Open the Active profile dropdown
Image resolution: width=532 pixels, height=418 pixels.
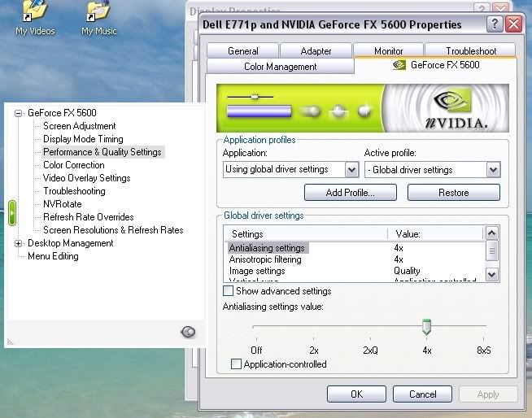point(493,170)
